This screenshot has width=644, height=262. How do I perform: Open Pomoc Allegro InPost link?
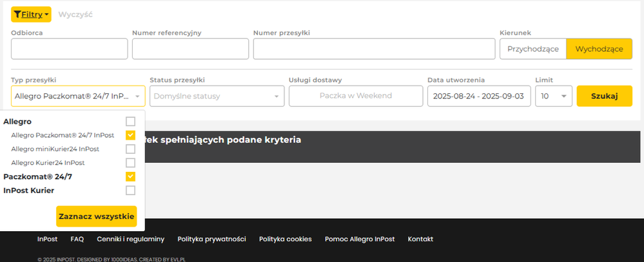coord(360,239)
